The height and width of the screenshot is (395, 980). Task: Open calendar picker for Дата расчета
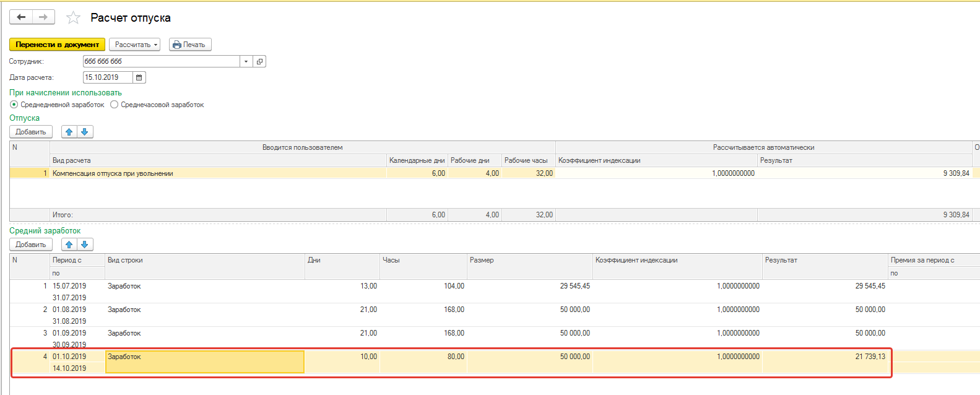(x=139, y=77)
